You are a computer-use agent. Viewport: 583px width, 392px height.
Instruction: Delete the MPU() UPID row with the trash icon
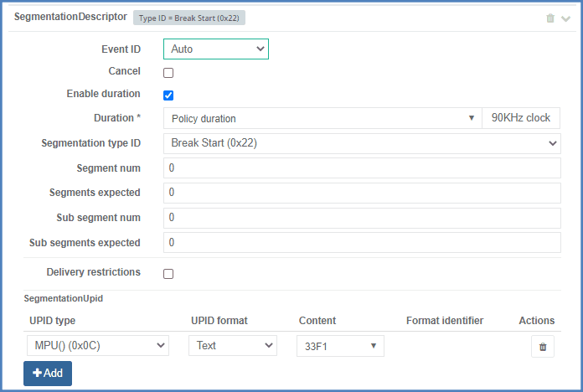543,347
